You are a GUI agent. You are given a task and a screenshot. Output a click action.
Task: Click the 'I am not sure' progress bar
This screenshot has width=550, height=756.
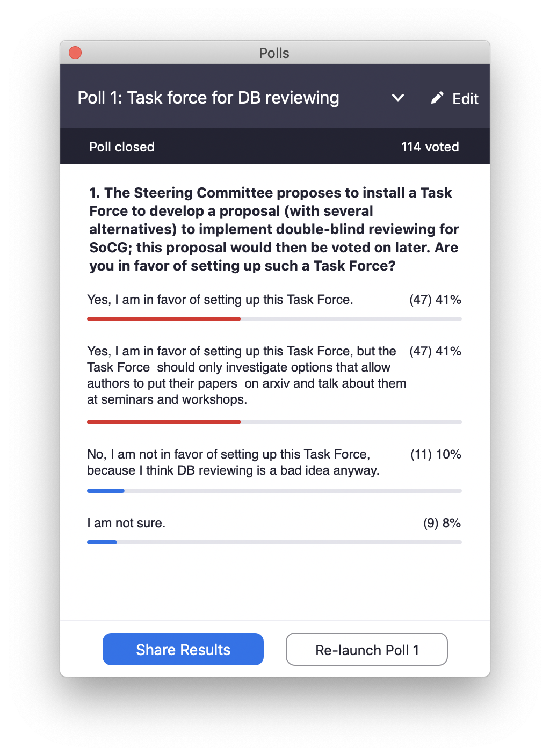click(x=274, y=542)
